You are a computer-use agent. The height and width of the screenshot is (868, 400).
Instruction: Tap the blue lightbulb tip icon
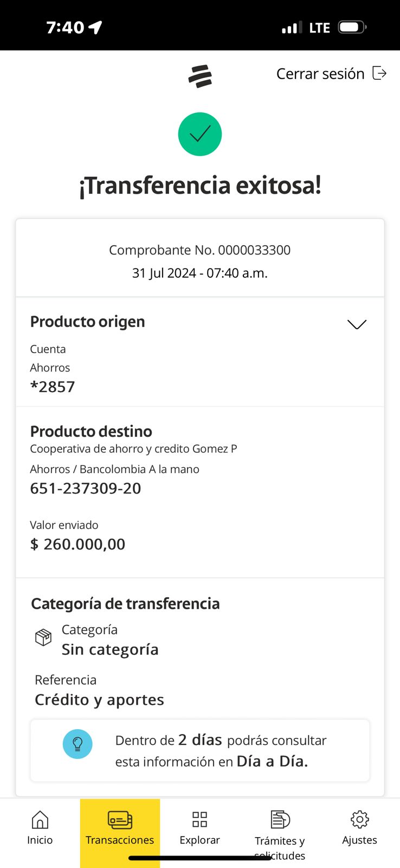[x=78, y=744]
